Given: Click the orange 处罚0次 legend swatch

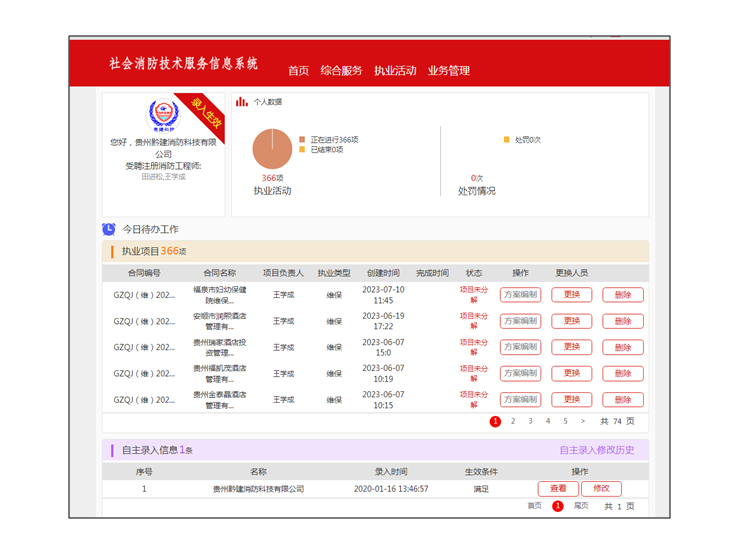Looking at the screenshot, I should tap(507, 140).
